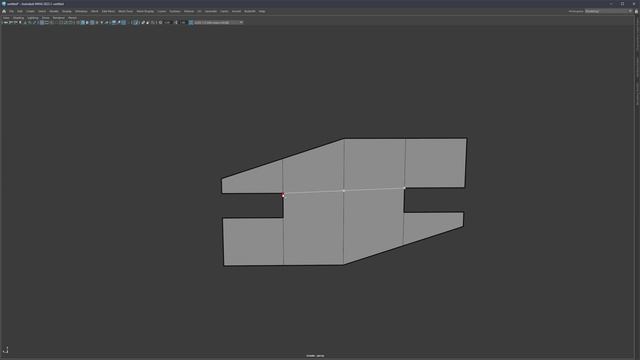Open the Deform menu

point(189,11)
